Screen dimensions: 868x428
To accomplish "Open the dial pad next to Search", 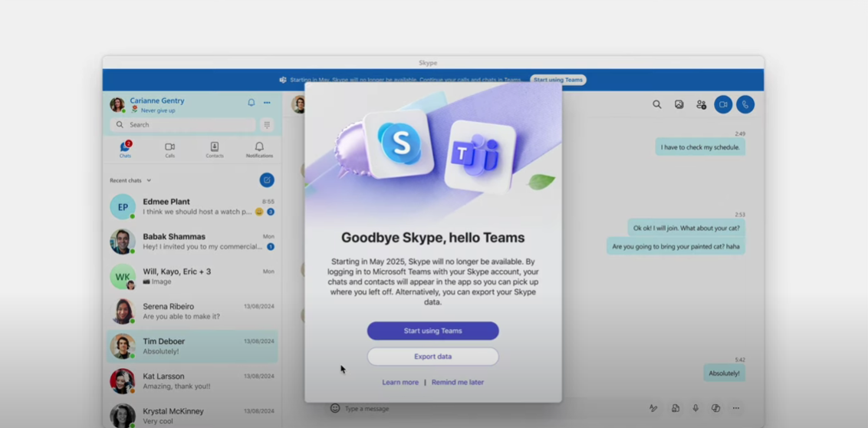I will (x=267, y=125).
